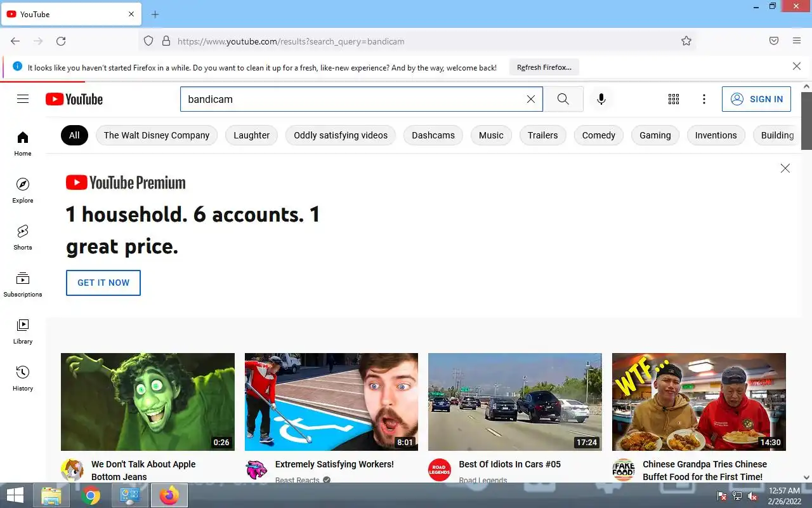Click the site security padlock icon
The width and height of the screenshot is (812, 508).
[x=166, y=41]
